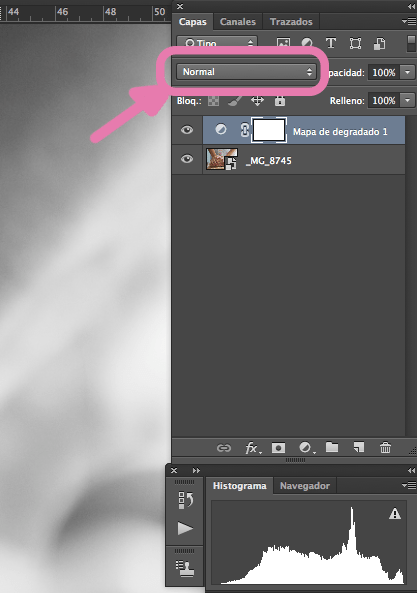Open the Relleno slider dropdown arrow
Image resolution: width=417 pixels, height=593 pixels.
[x=408, y=101]
